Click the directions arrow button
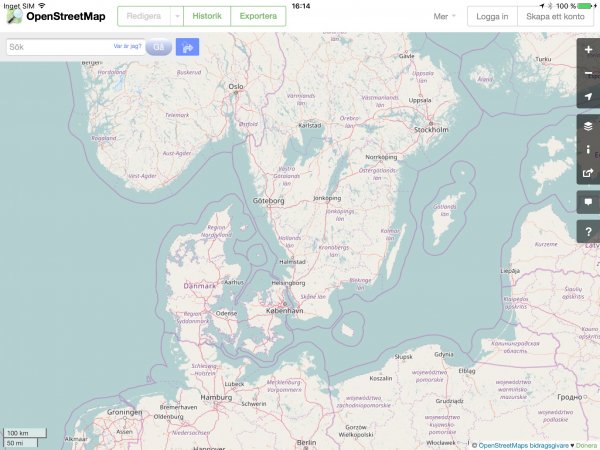This screenshot has width=600, height=450. 187,47
